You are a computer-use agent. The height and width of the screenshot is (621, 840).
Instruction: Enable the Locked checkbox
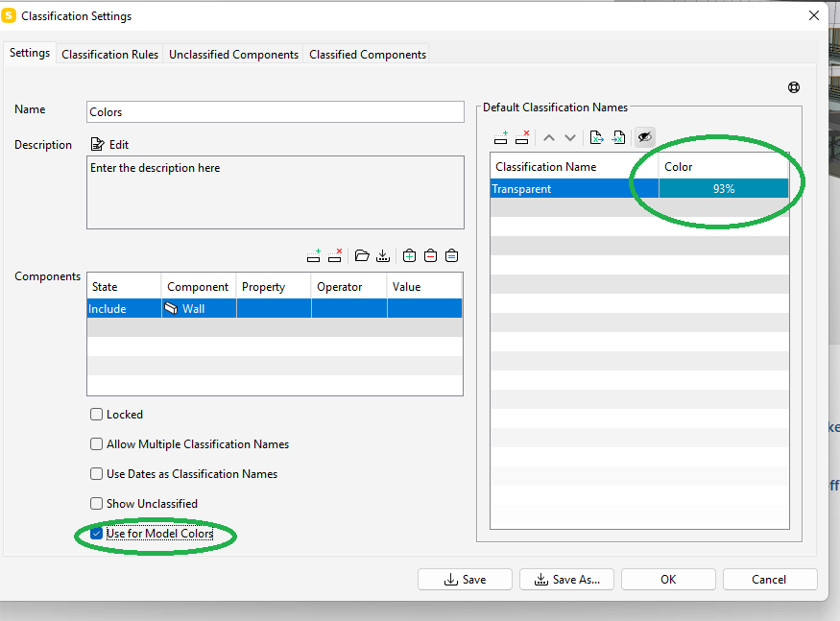coord(96,415)
